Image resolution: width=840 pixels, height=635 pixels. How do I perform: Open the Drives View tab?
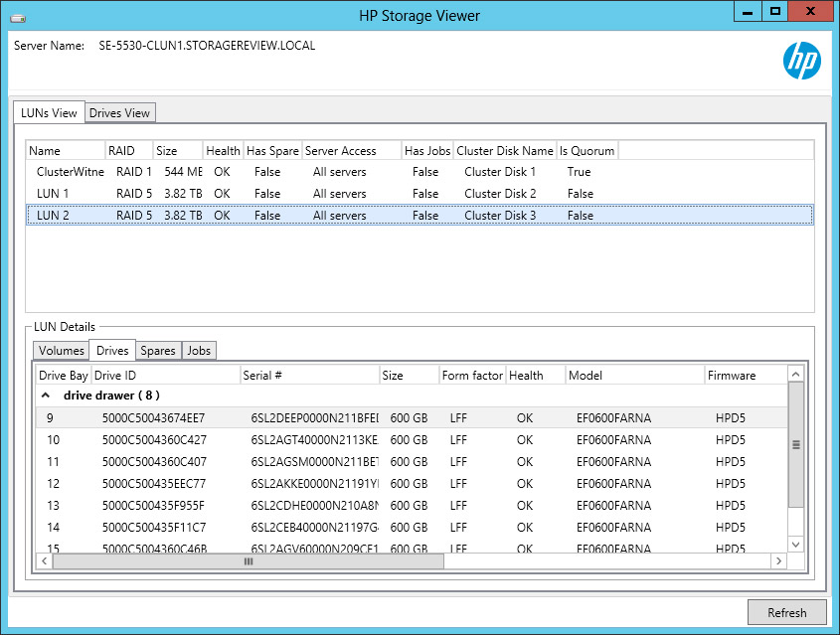click(119, 113)
